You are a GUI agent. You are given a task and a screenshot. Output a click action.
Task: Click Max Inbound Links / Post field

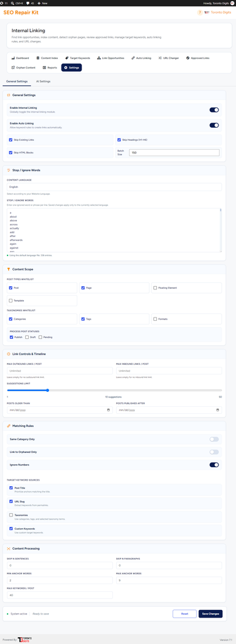click(169, 370)
